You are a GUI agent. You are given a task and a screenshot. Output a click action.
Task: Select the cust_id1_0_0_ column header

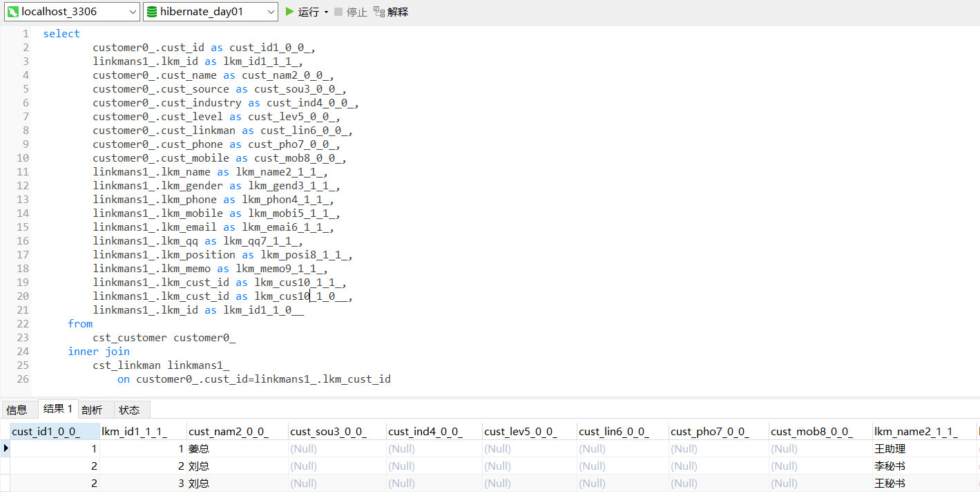(55, 432)
